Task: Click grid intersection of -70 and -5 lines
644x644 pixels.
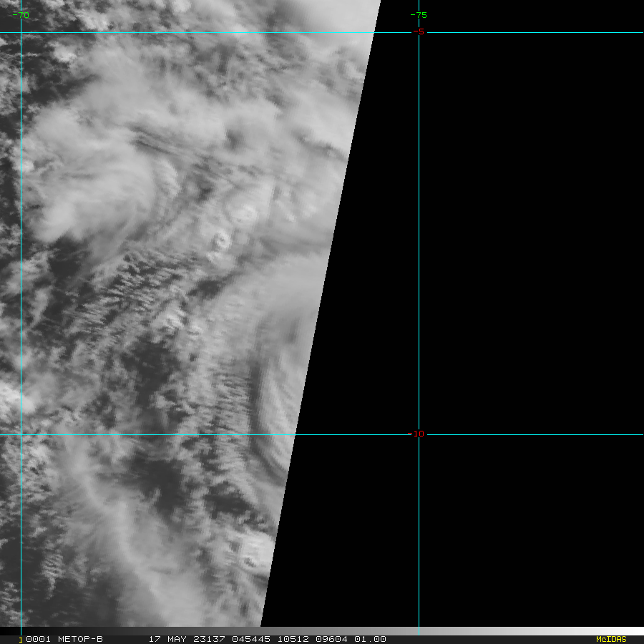Action: [x=21, y=32]
